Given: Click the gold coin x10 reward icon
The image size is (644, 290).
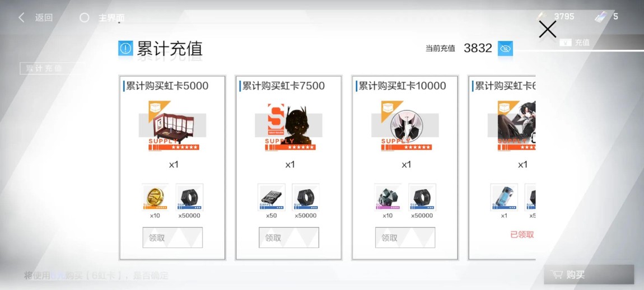Looking at the screenshot, I should point(155,197).
